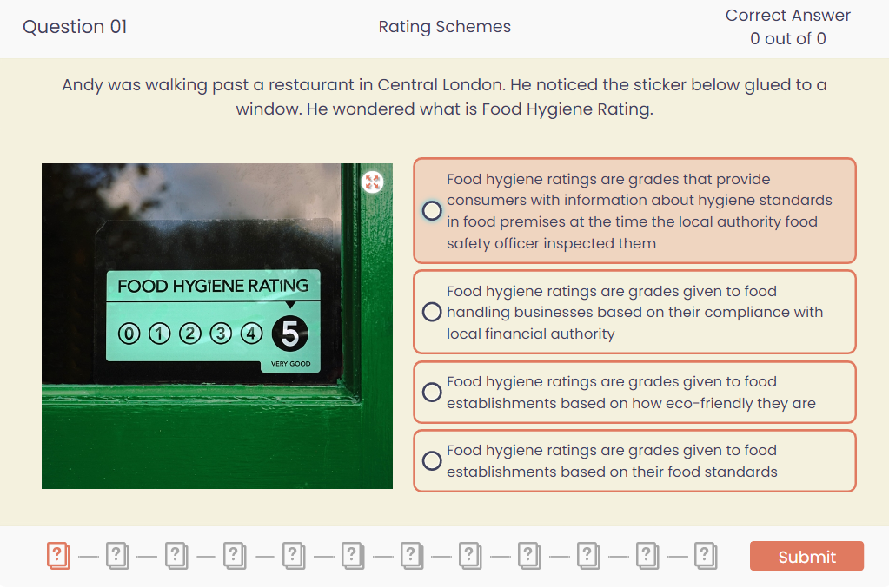889x588 pixels.
Task: Open the third question card icon
Action: pos(176,556)
